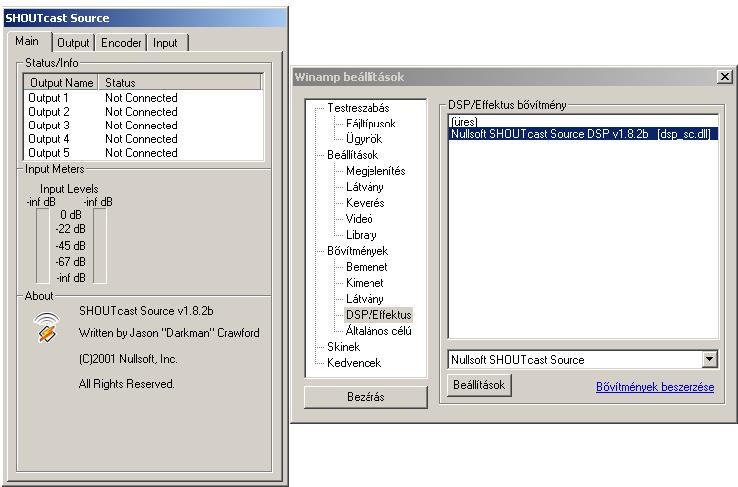
Task: Switch to the Main tab
Action: (x=27, y=41)
